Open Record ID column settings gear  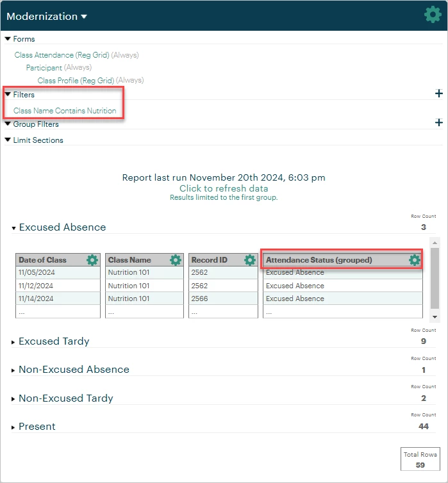[250, 260]
